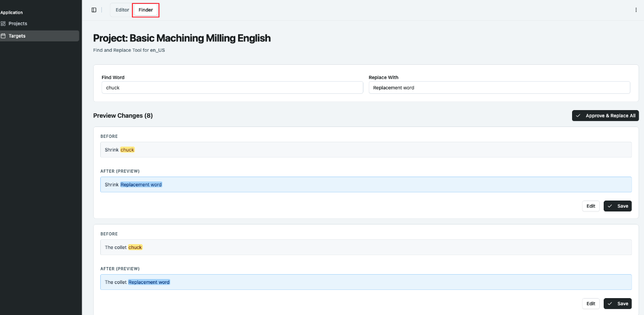Screen dimensions: 644x315
Task: Click highlighted chuck in Shrink chuck text
Action: (127, 150)
